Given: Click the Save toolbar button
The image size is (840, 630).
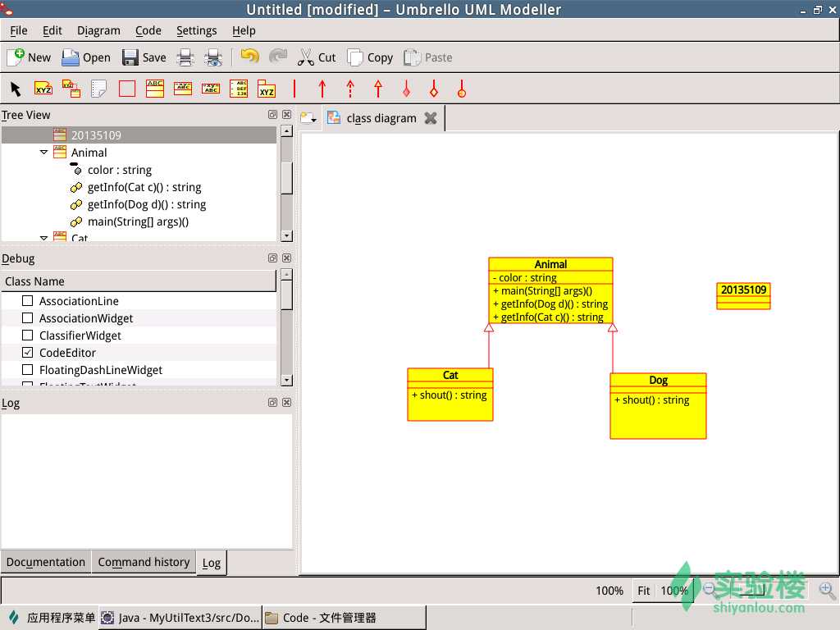Looking at the screenshot, I should 144,57.
